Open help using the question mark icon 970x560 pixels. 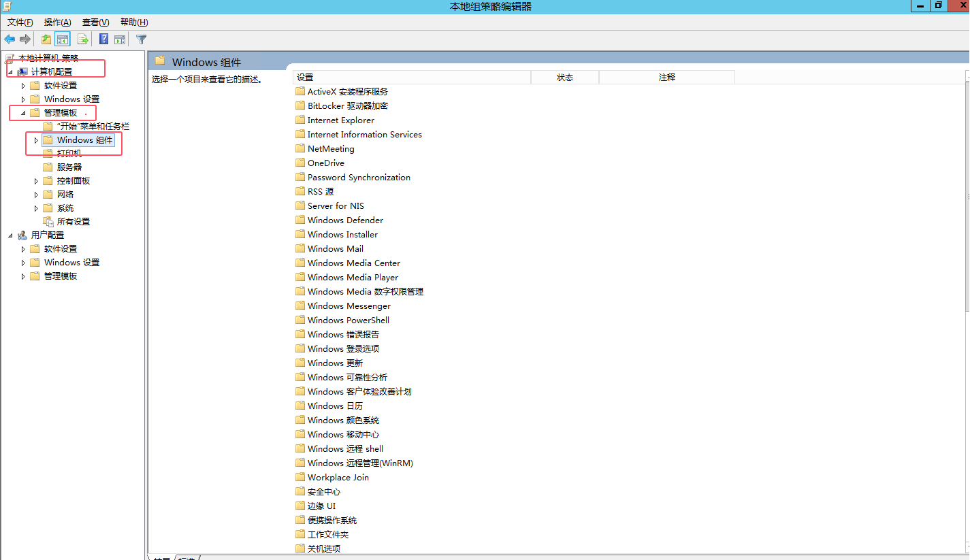(103, 39)
